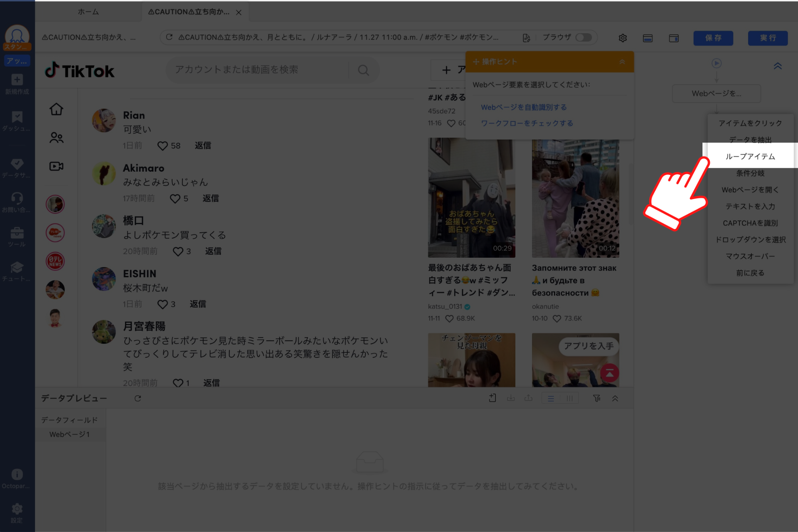This screenshot has height=532, width=798.
Task: Refresh the データプレビュー panel
Action: point(138,398)
